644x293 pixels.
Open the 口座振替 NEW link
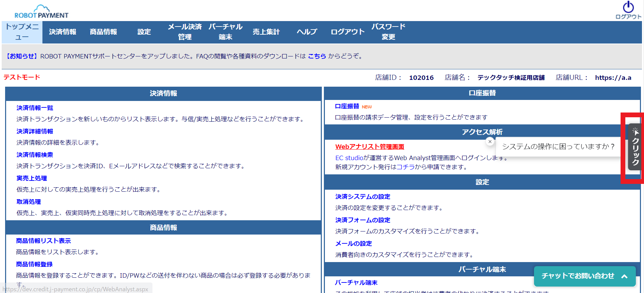coord(347,106)
